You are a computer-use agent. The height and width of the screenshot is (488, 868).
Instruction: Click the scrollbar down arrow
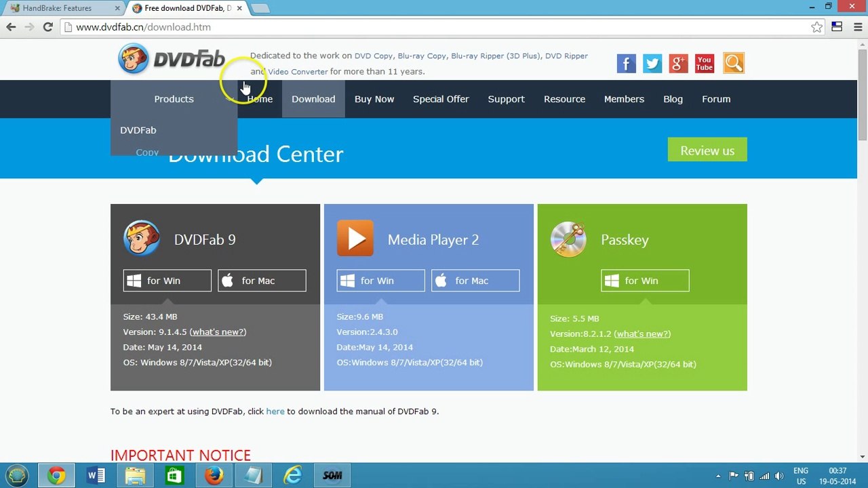[862, 457]
